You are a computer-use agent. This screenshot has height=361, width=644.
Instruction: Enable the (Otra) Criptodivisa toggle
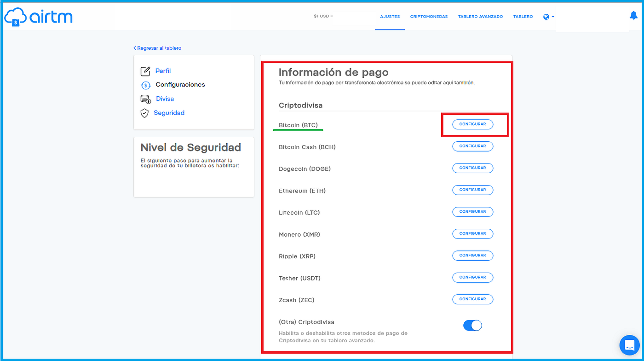[x=472, y=325]
